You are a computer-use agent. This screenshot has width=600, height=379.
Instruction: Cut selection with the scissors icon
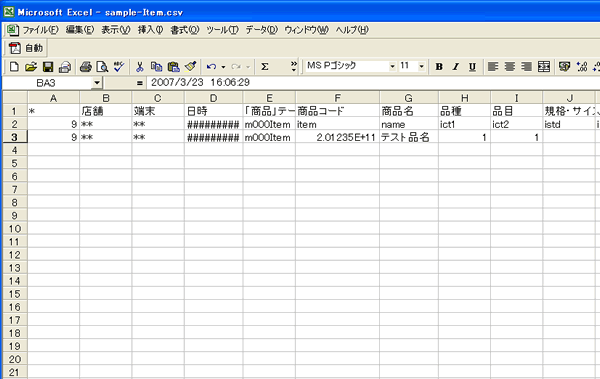(x=140, y=67)
